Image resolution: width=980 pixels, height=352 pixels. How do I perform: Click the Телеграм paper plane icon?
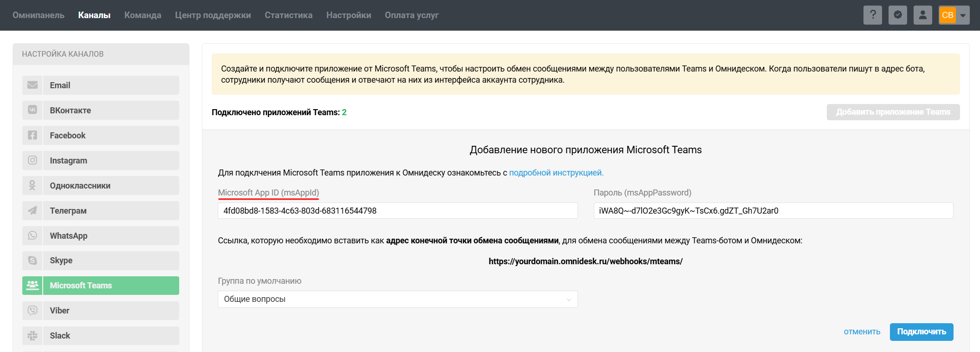coord(32,211)
